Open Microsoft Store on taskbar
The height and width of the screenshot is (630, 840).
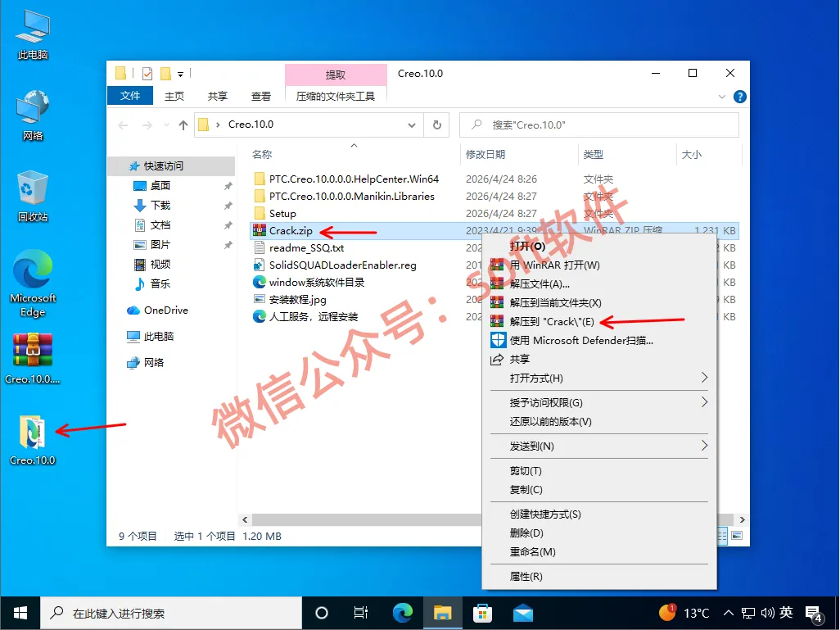tap(482, 613)
